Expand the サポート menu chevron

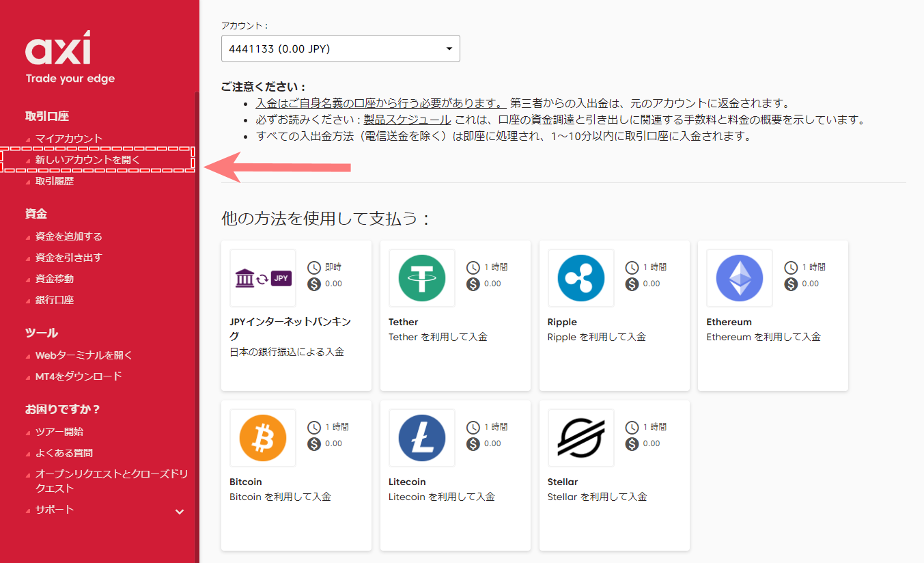click(x=180, y=511)
